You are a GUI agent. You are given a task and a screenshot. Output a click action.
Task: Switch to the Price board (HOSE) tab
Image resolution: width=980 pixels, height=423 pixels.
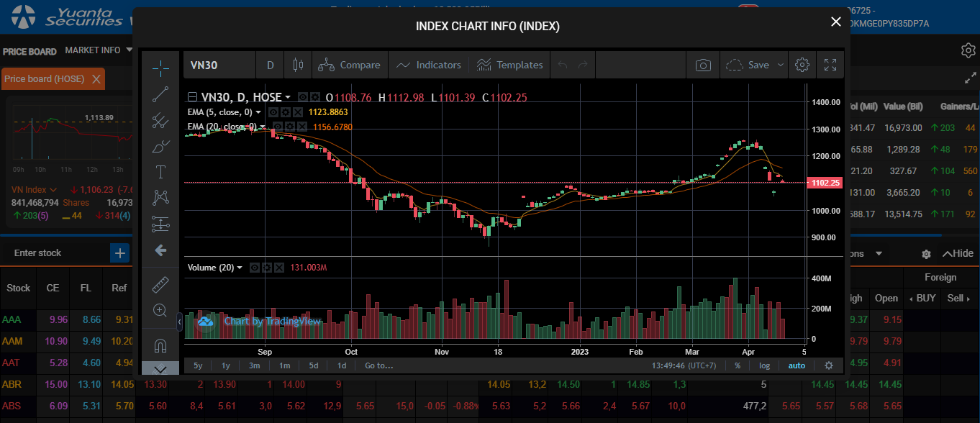click(45, 79)
